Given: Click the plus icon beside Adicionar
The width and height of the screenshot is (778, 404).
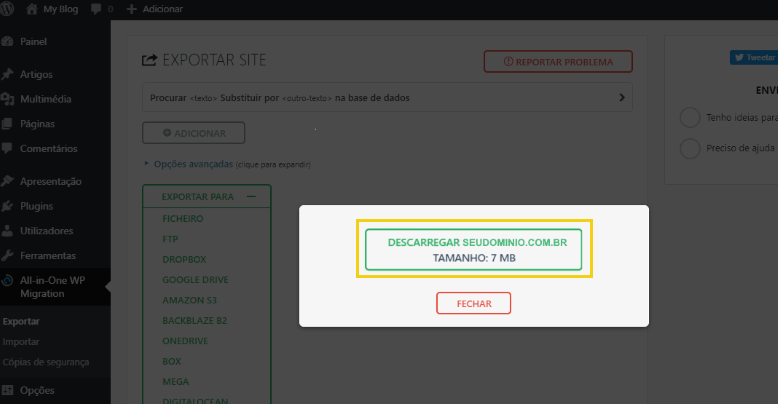Looking at the screenshot, I should [131, 9].
